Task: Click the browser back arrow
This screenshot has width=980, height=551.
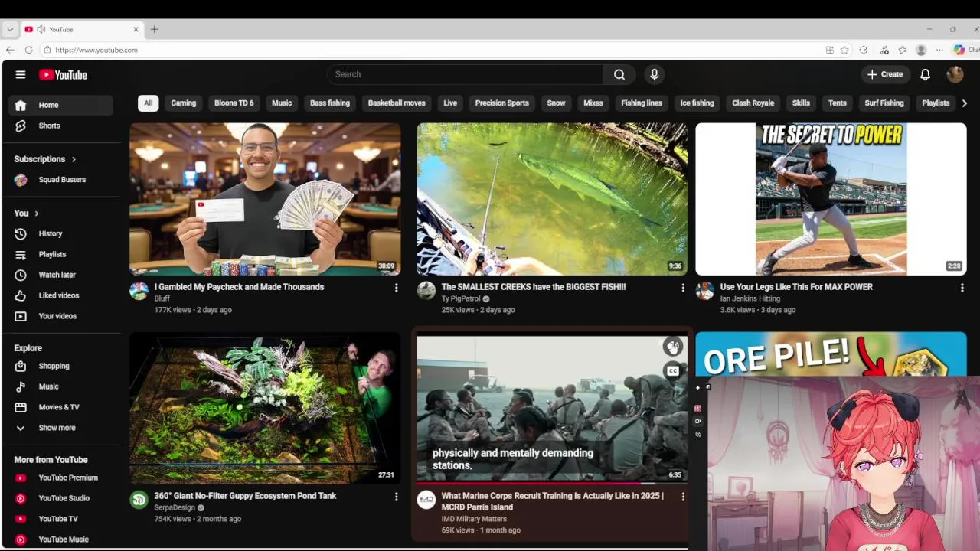Action: point(10,50)
